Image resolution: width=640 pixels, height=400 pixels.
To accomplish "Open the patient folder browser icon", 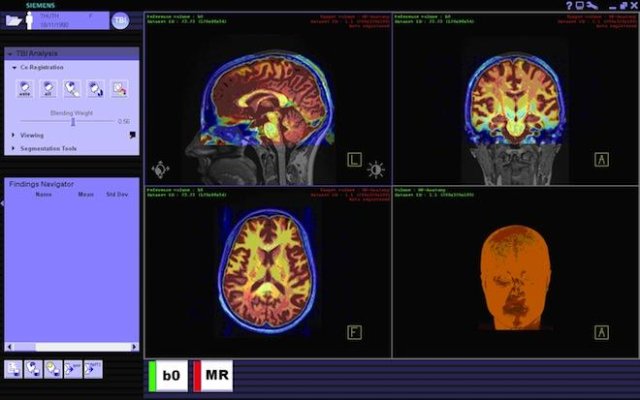I will (13, 20).
